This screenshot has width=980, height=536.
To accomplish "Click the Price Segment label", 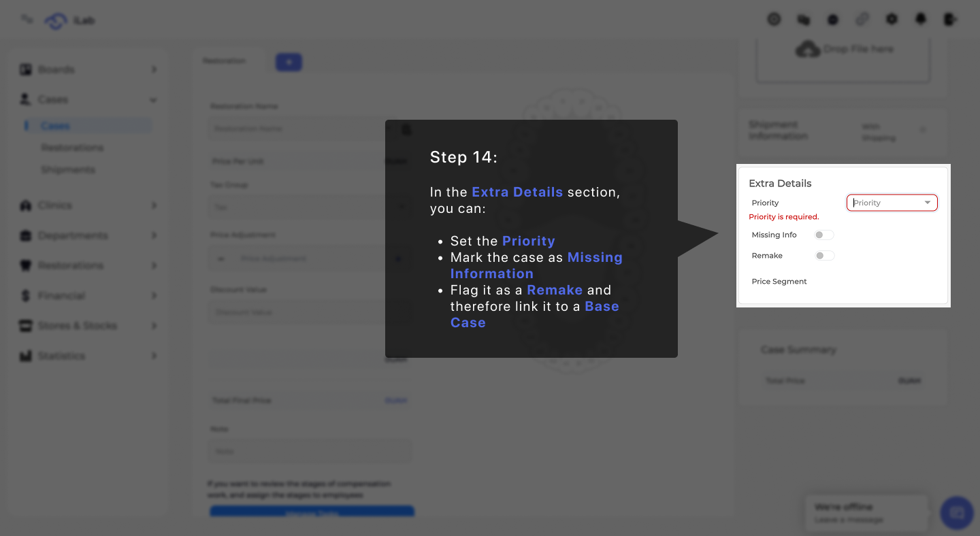I will [x=779, y=282].
